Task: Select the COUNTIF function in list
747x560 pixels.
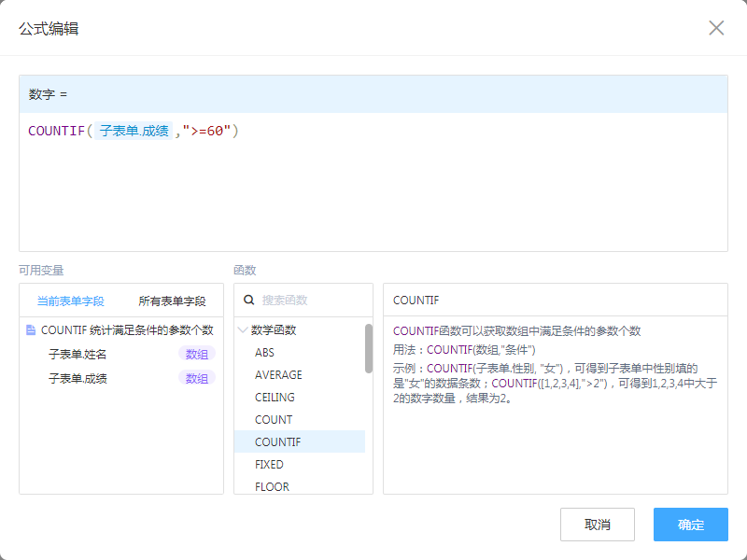Action: [x=277, y=442]
